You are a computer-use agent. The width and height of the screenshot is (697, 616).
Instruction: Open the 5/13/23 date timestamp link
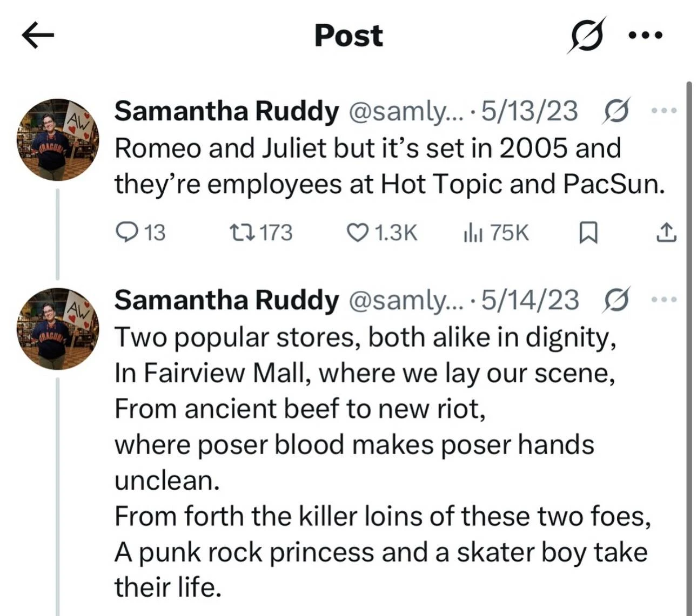529,111
